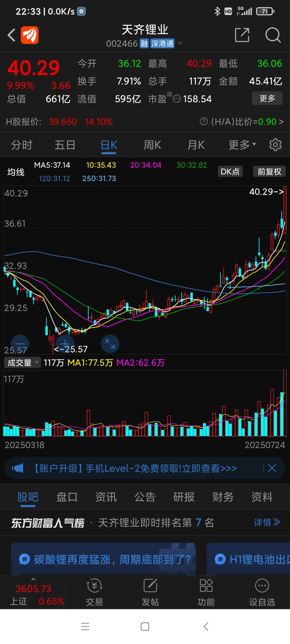Switch to 五日 chart tab
Image resolution: width=290 pixels, height=644 pixels.
coord(65,145)
